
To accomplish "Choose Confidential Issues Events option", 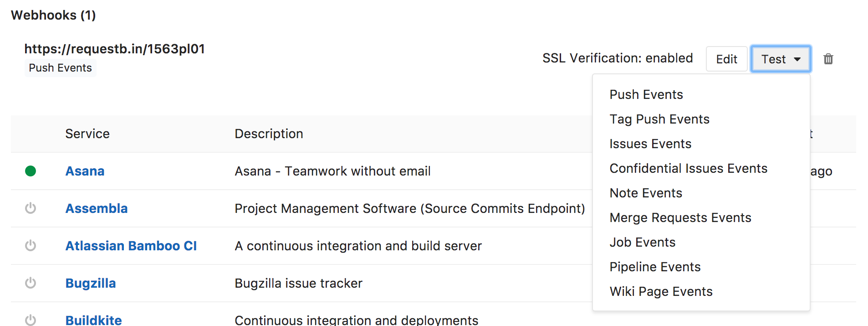I will (688, 168).
